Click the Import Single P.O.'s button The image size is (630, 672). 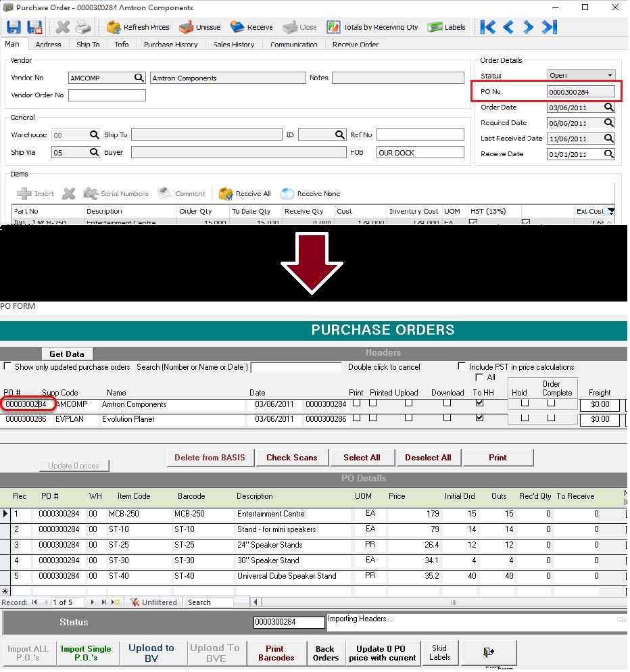(x=86, y=653)
